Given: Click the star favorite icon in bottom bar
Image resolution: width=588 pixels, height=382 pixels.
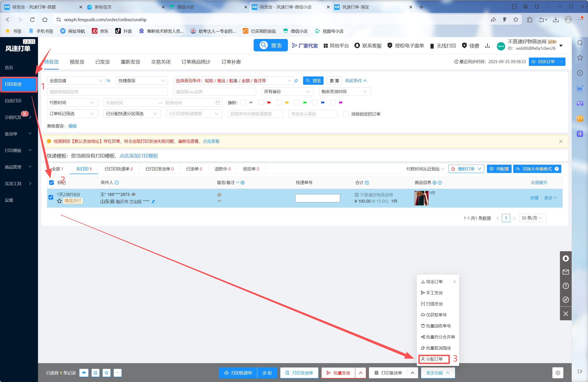Looking at the screenshot, I should [107, 373].
